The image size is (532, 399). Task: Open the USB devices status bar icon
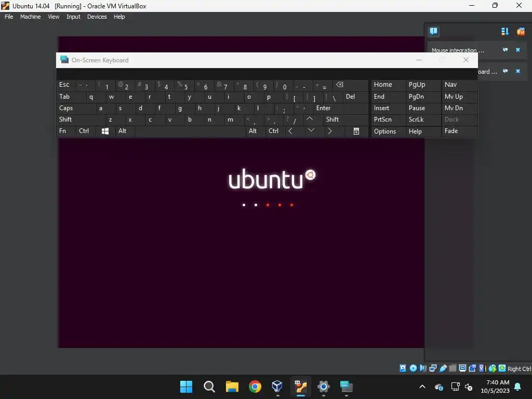click(x=443, y=368)
